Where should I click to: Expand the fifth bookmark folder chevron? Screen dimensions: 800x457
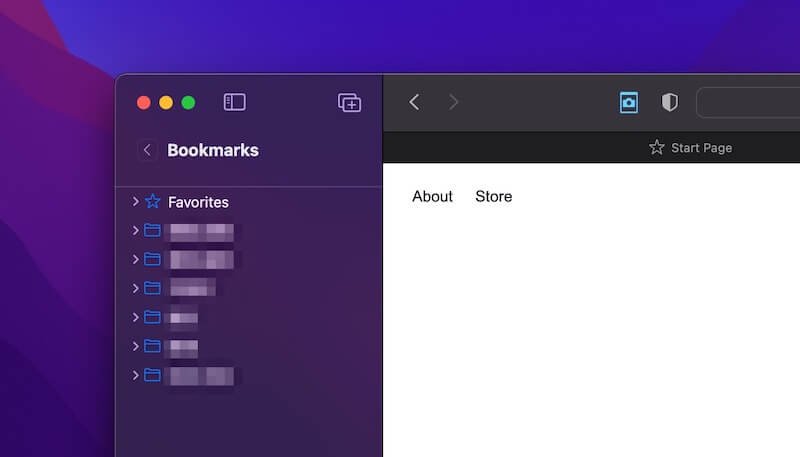(135, 346)
